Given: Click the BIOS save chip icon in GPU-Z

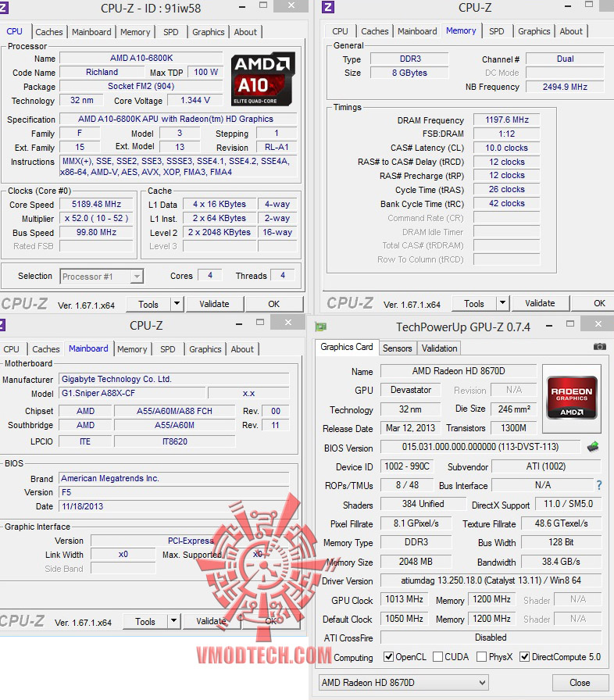Looking at the screenshot, I should coord(593,446).
